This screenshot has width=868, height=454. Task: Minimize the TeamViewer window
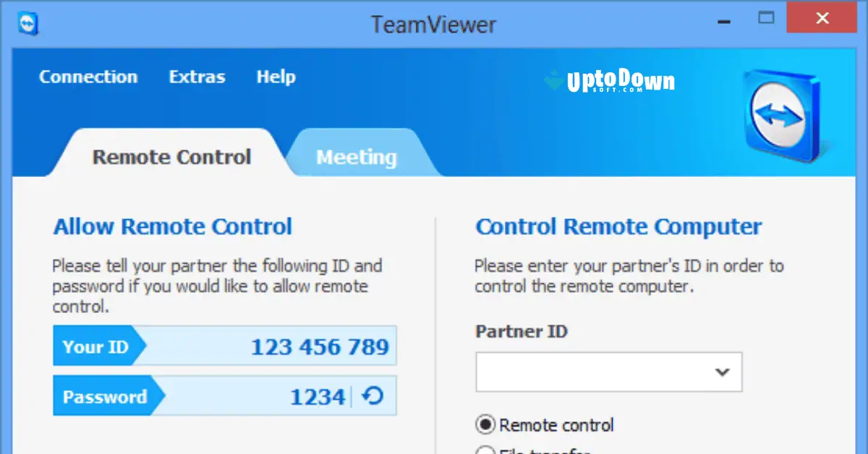pyautogui.click(x=723, y=23)
